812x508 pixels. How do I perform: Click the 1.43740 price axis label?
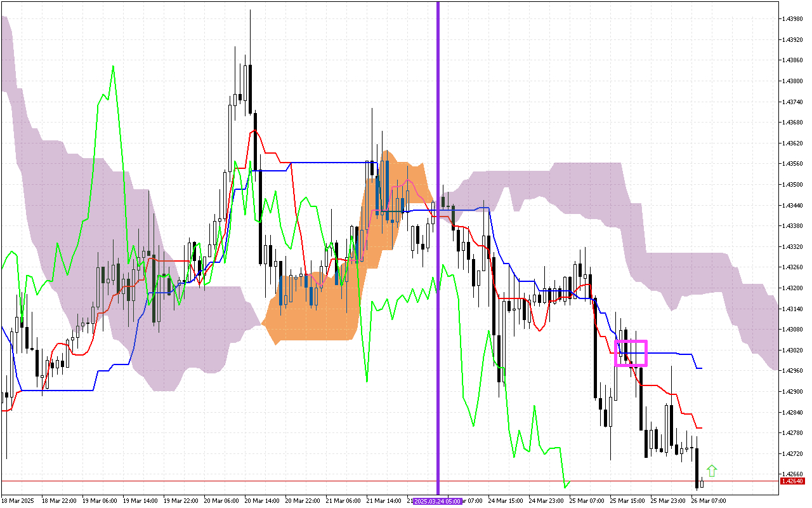pos(794,102)
